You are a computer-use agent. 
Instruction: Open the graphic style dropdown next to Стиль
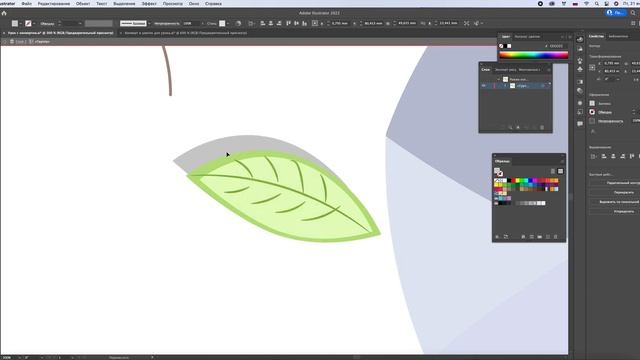coord(228,23)
